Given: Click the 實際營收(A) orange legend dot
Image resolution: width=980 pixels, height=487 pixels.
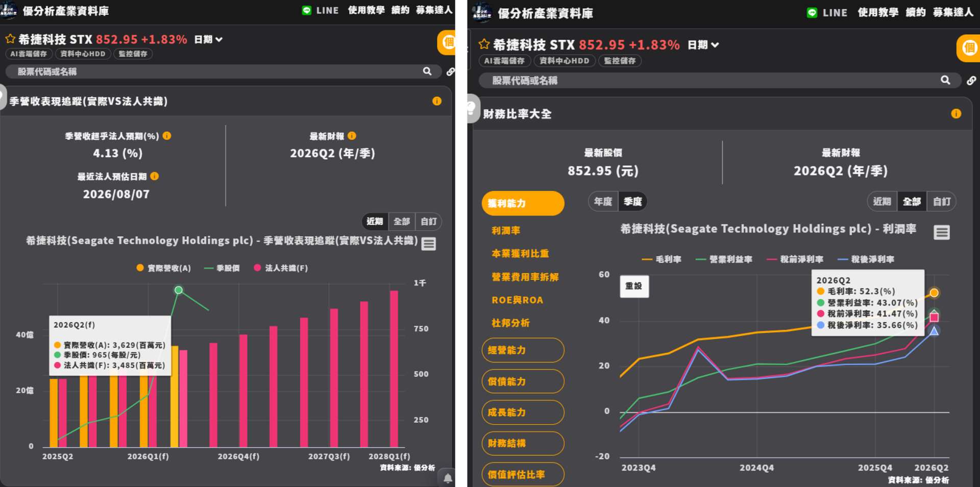Looking at the screenshot, I should [x=140, y=267].
